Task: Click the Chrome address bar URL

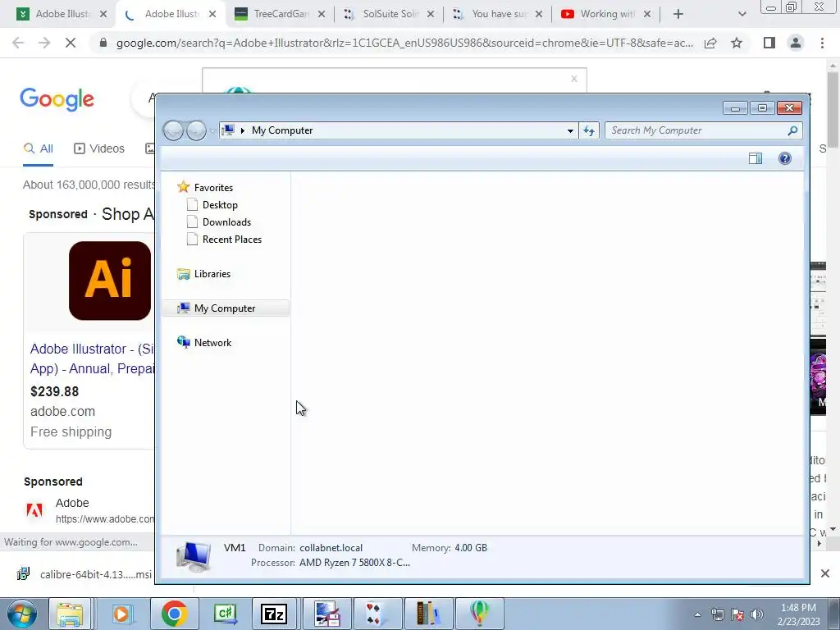Action: (404, 43)
